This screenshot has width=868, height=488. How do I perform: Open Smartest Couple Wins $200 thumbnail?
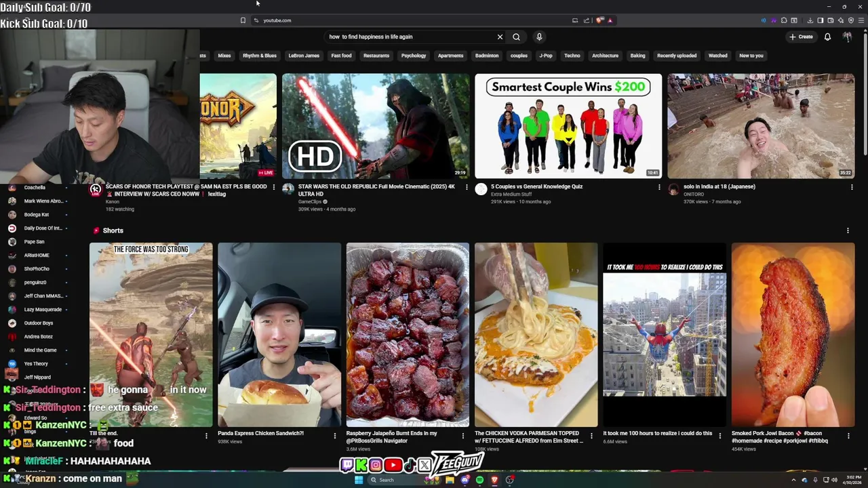coord(568,126)
